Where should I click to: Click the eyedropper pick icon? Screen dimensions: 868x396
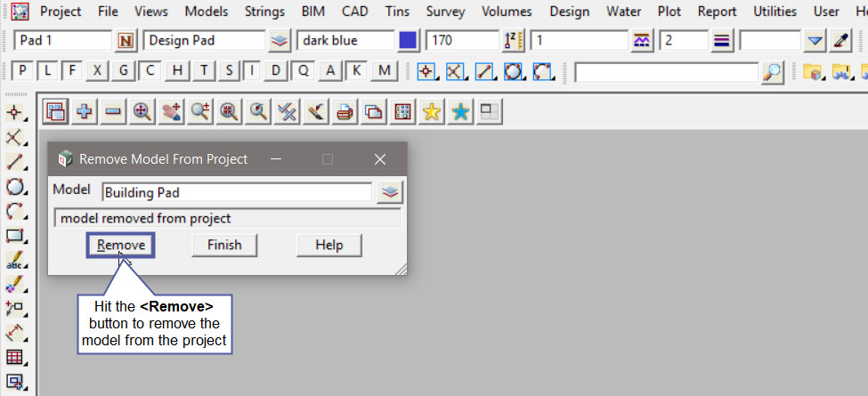pos(840,40)
